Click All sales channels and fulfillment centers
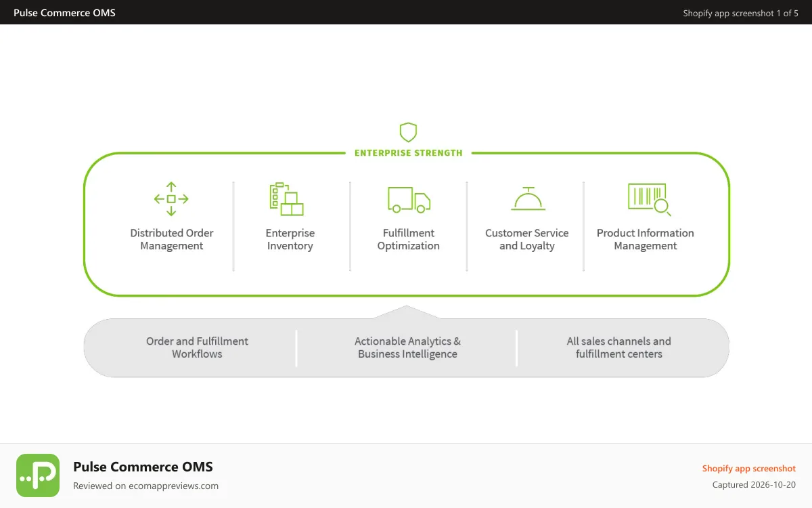Viewport: 812px width, 508px height. coord(619,347)
